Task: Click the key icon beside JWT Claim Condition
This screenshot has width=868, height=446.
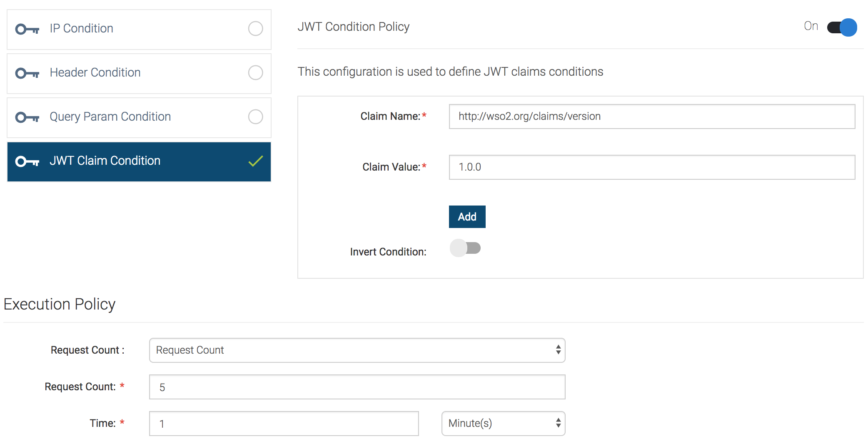Action: [x=27, y=161]
